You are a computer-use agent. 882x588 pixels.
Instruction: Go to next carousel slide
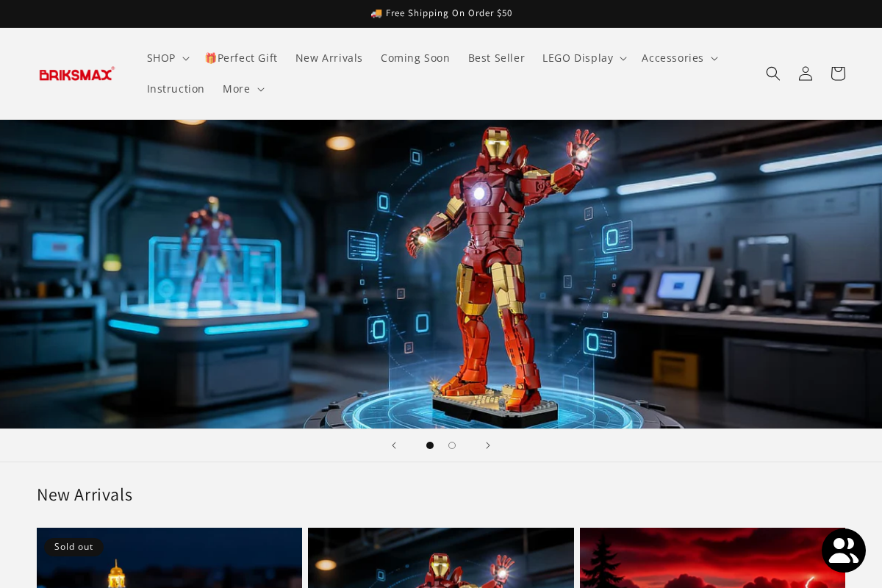(488, 445)
